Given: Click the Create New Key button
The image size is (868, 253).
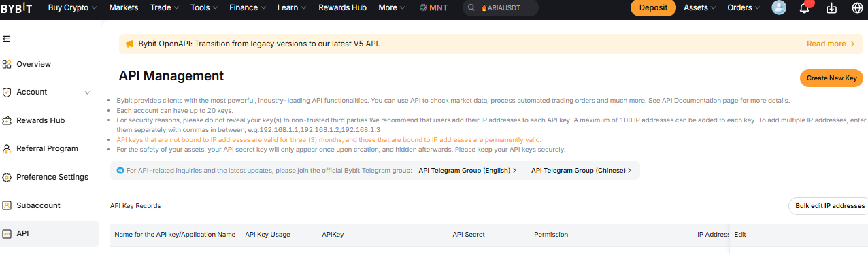Looking at the screenshot, I should [831, 78].
